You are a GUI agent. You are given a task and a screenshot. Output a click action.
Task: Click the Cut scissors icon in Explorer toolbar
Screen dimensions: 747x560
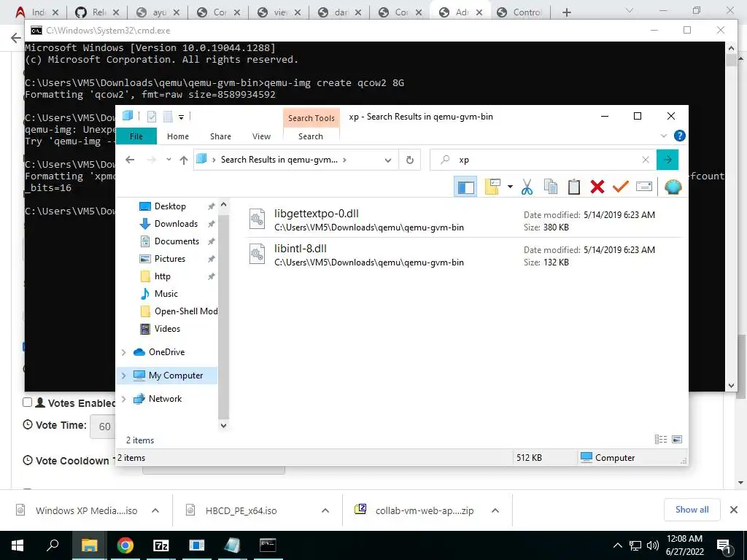pyautogui.click(x=527, y=187)
